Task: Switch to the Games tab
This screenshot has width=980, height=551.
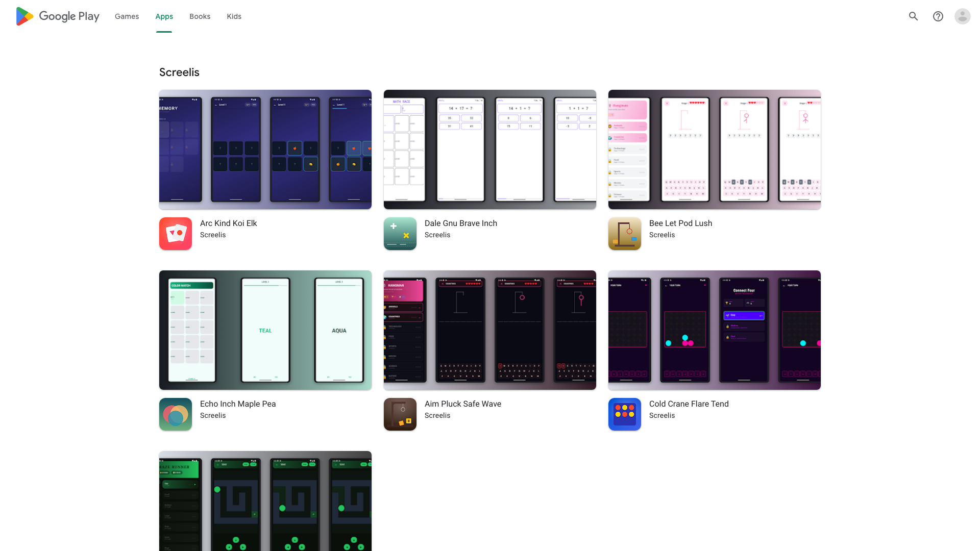Action: pos(127,16)
